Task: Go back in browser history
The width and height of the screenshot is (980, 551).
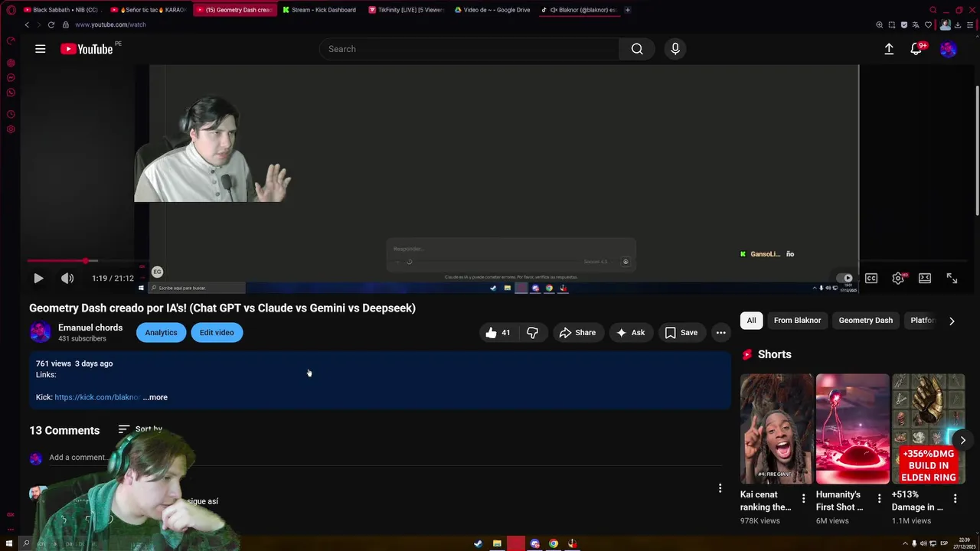Action: [27, 24]
